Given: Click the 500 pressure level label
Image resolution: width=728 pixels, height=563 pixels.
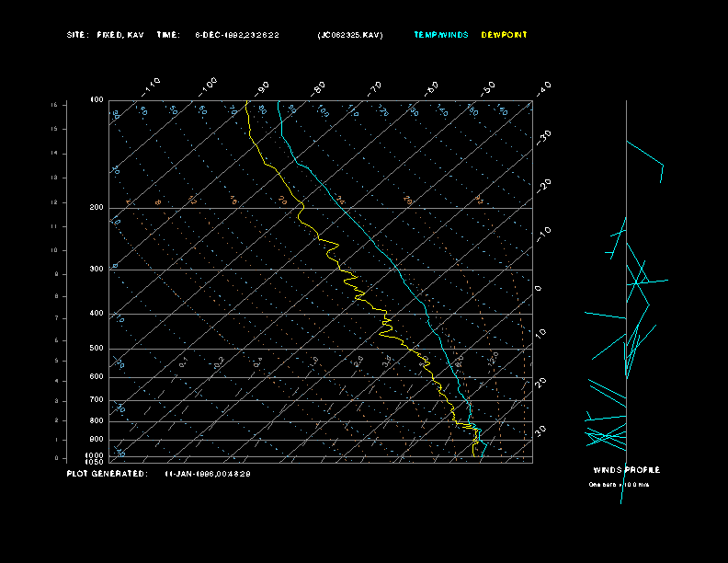Looking at the screenshot, I should click(97, 349).
